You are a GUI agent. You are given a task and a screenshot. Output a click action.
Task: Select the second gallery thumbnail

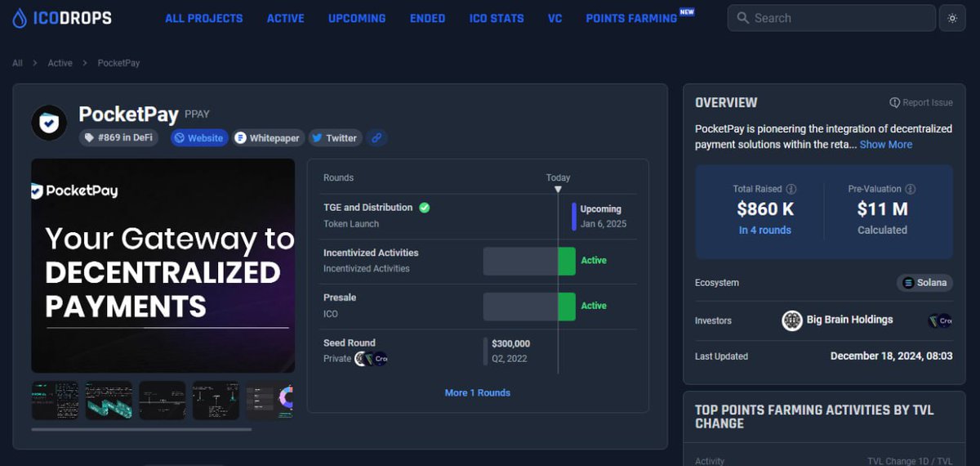tap(109, 400)
